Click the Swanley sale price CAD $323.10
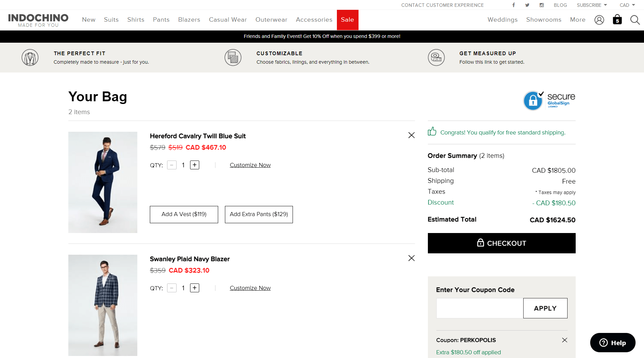Screen dimensions: 644x358 coord(189,270)
